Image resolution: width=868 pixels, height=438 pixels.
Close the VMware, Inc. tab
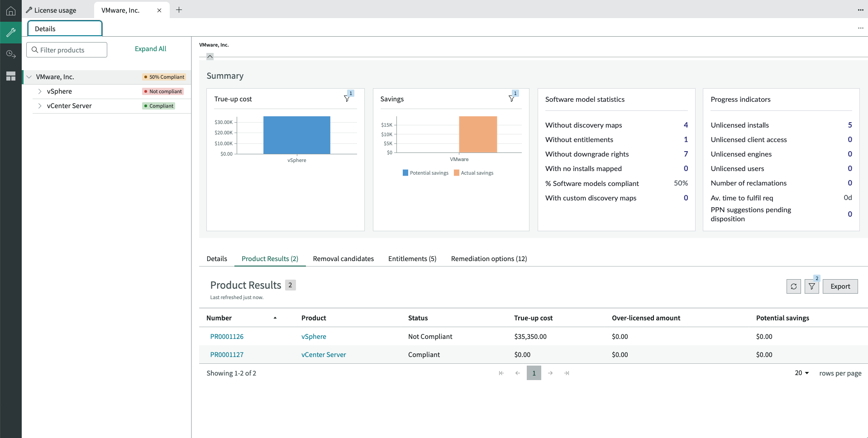[159, 10]
